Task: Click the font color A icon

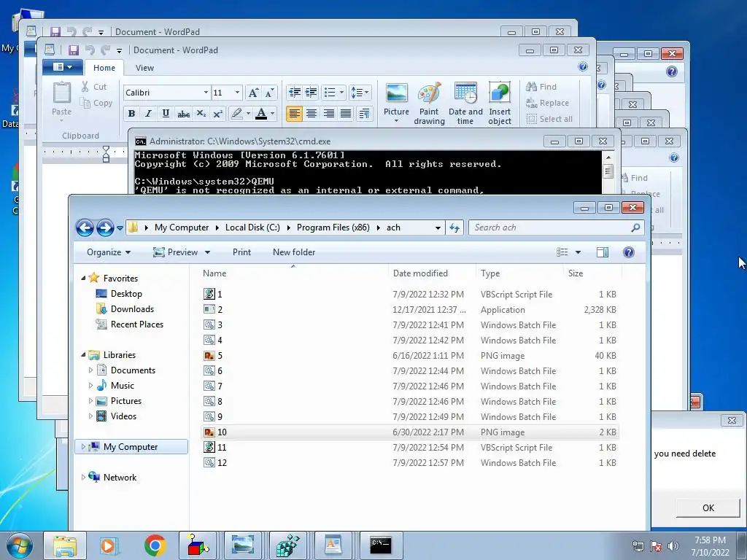Action: point(260,113)
